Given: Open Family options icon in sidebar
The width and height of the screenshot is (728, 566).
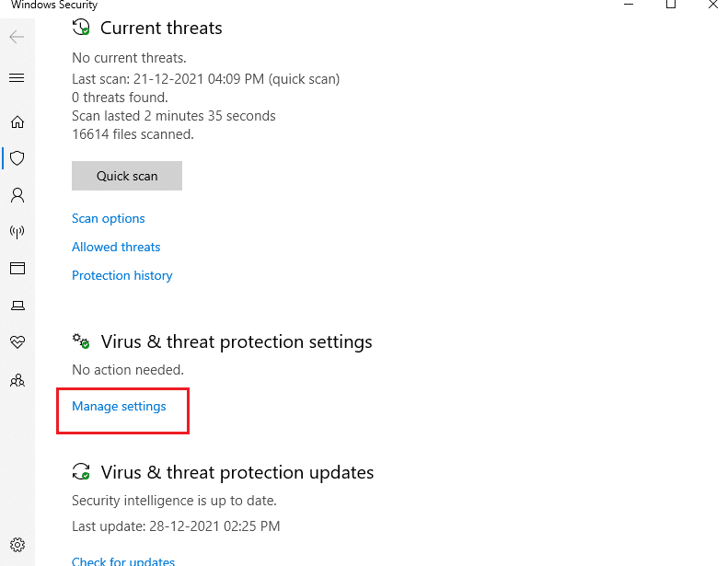Looking at the screenshot, I should pos(17,379).
